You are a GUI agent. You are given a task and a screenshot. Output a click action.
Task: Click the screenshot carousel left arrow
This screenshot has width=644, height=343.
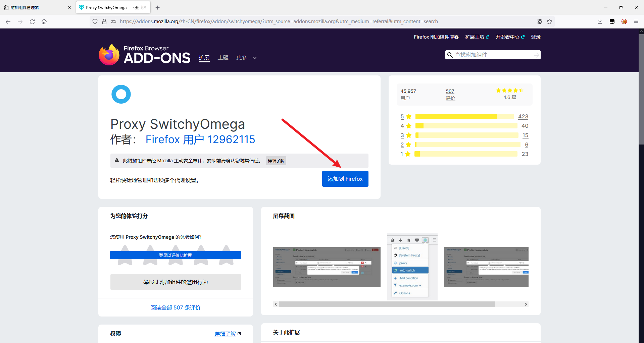tap(276, 304)
